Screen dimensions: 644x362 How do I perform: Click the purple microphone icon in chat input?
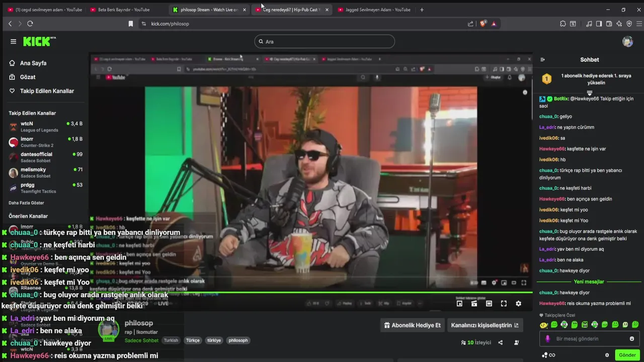point(547,339)
